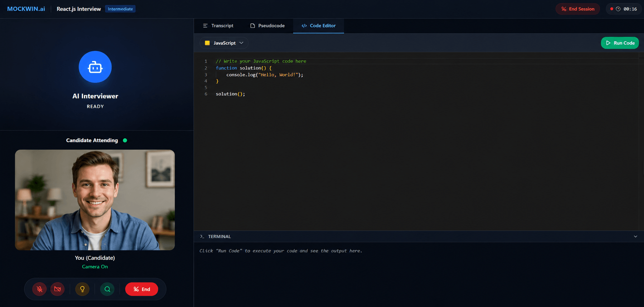The width and height of the screenshot is (644, 307).
Task: Click the session timer 00:16
Action: 630,9
